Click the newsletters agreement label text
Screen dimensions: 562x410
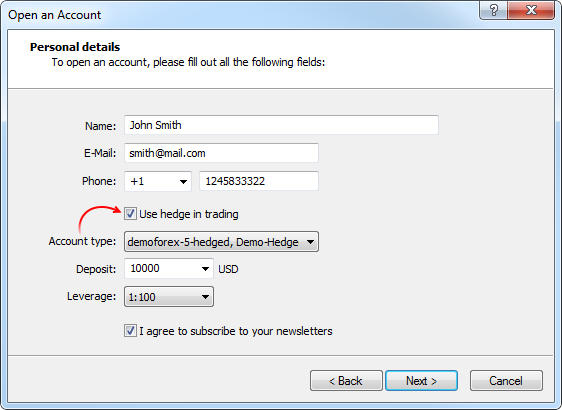point(236,331)
